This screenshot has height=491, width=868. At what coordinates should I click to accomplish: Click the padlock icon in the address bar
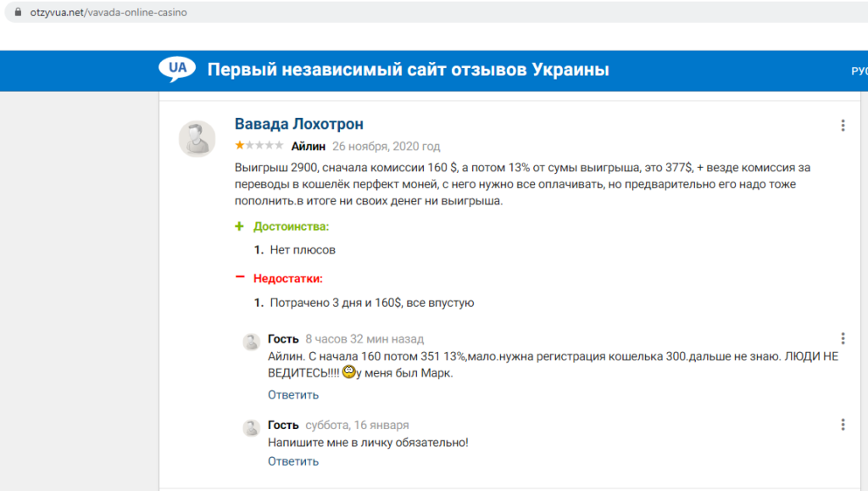pos(19,13)
